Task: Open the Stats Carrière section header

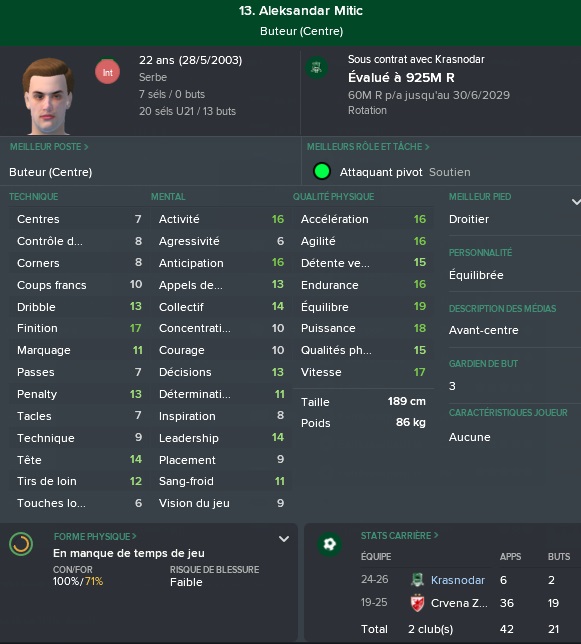Action: point(400,536)
